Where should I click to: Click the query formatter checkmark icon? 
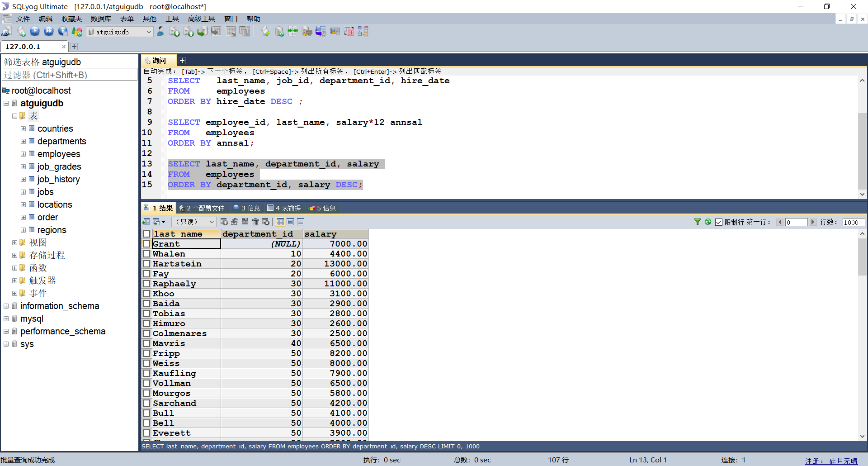pos(266,32)
